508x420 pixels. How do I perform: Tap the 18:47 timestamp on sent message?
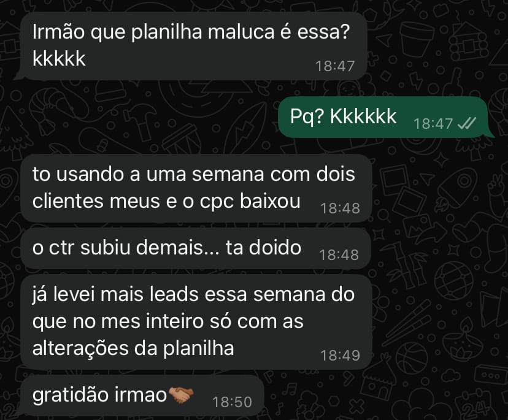(433, 123)
